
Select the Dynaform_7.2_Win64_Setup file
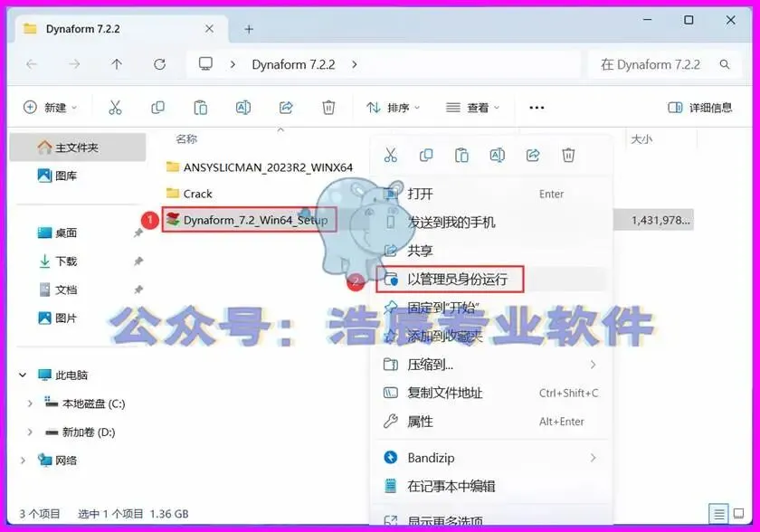249,220
